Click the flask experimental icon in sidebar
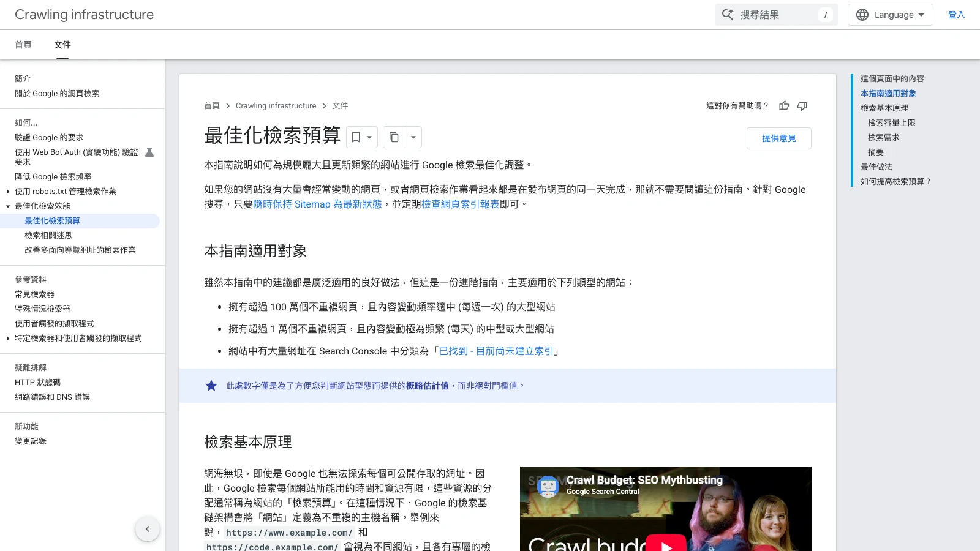Screen dimensions: 980x551 [x=149, y=152]
